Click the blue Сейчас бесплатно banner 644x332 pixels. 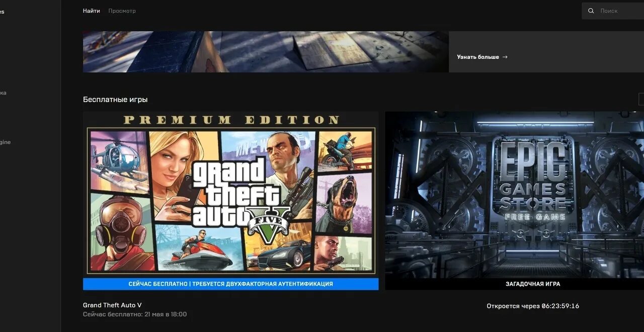click(x=231, y=284)
